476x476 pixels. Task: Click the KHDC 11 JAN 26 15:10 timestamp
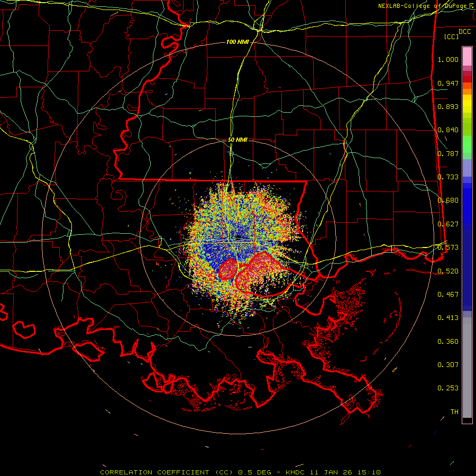(x=333, y=472)
